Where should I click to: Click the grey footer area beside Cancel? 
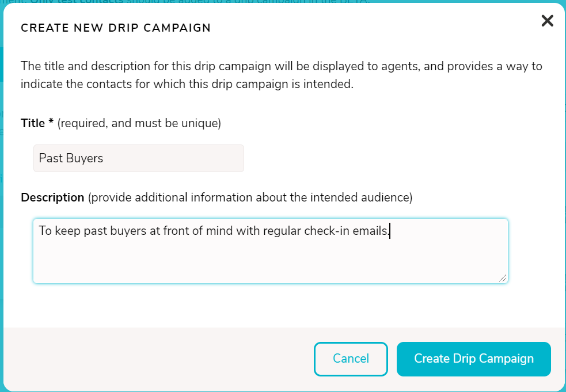[x=159, y=359]
